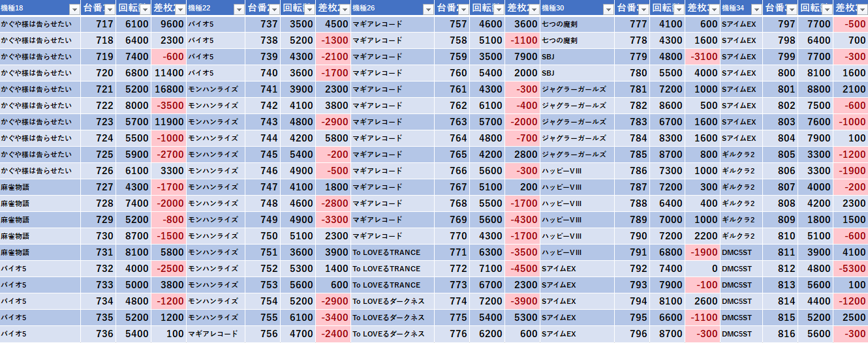The image size is (868, 343).
Task: Open 台番 filter arrow right after 機種30
Action: point(643,8)
